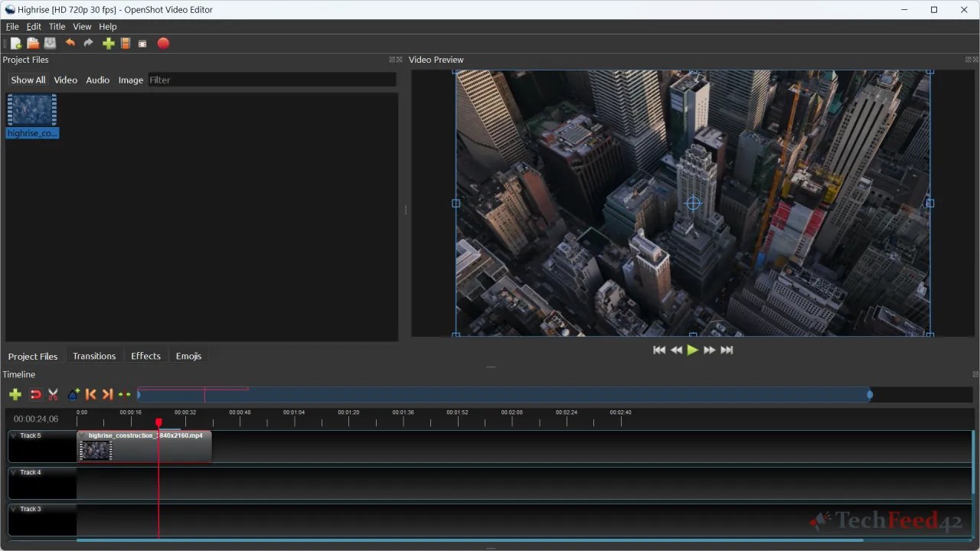The image size is (980, 551).
Task: Click the Save Project icon
Action: tap(51, 44)
